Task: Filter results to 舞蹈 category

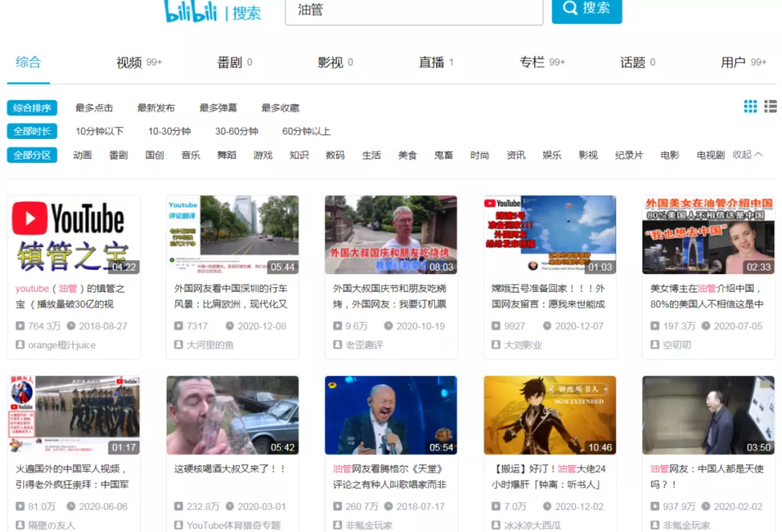Action: click(x=227, y=155)
